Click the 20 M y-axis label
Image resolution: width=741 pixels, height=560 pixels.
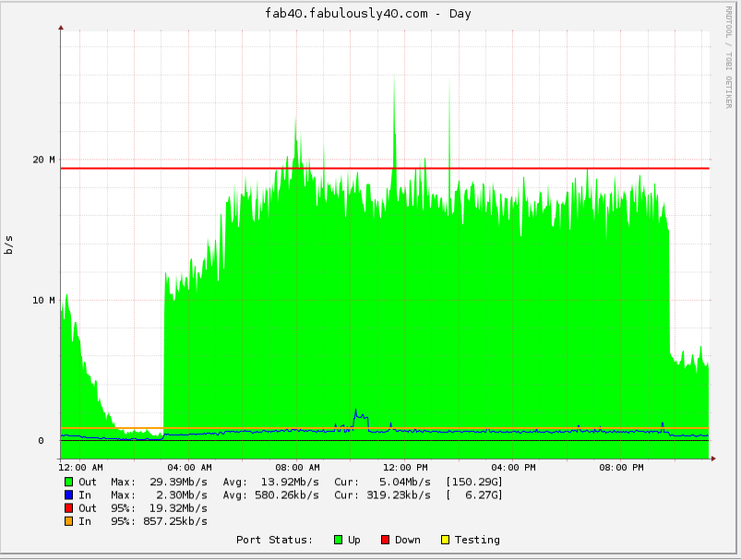tap(43, 160)
